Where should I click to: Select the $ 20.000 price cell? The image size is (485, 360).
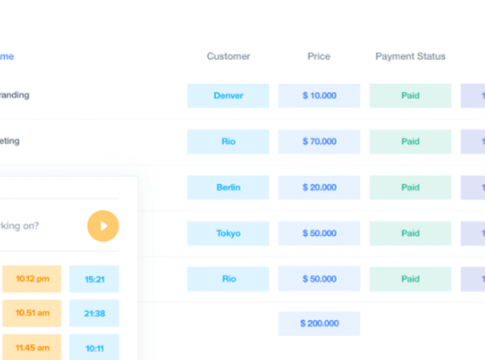[319, 187]
